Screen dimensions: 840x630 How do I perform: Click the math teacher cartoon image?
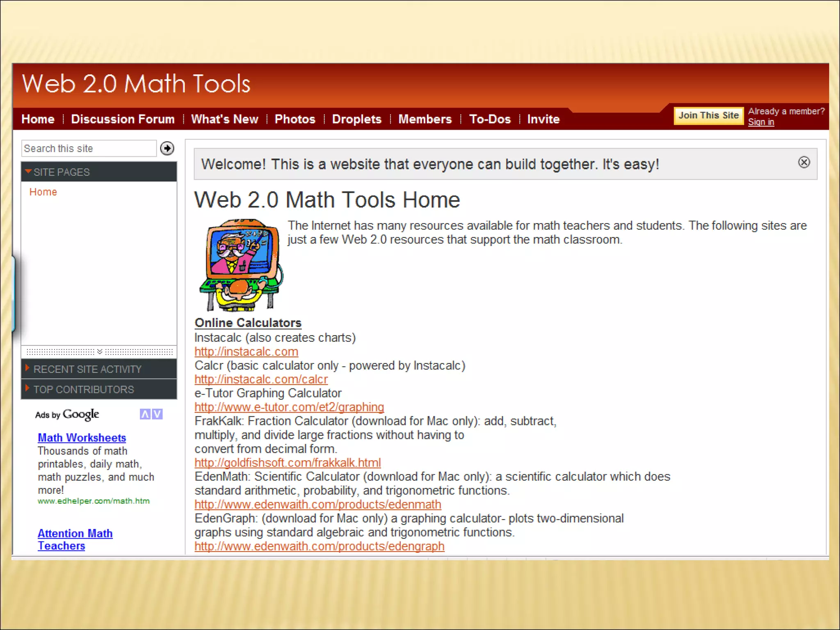click(240, 265)
